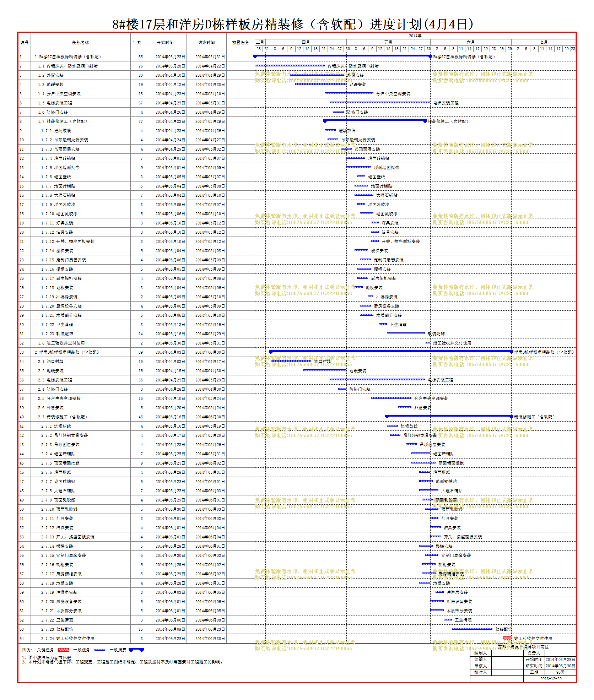Select task name cell 1.7.2 吊顶轻钢龙骨安装

[80, 140]
